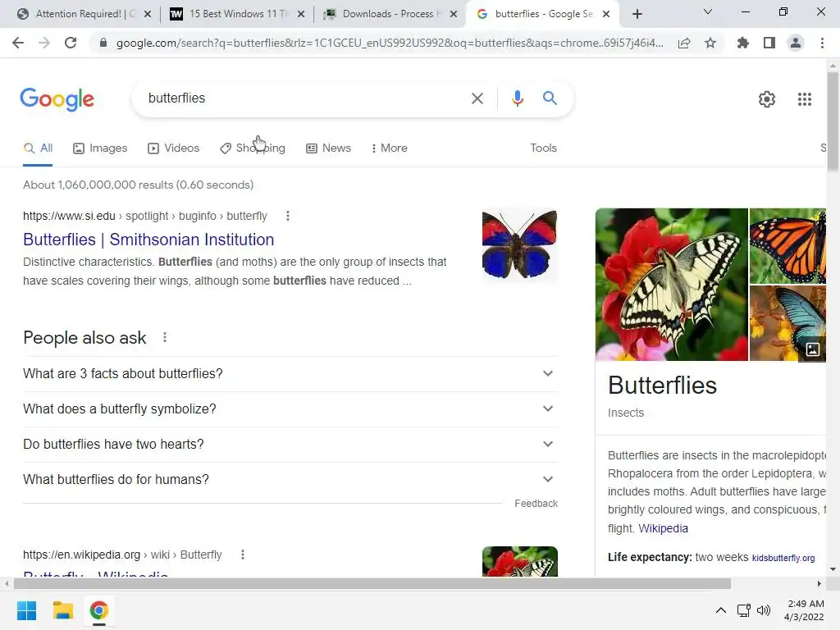Open the Google apps grid
Image resolution: width=840 pixels, height=630 pixels.
[x=805, y=99]
